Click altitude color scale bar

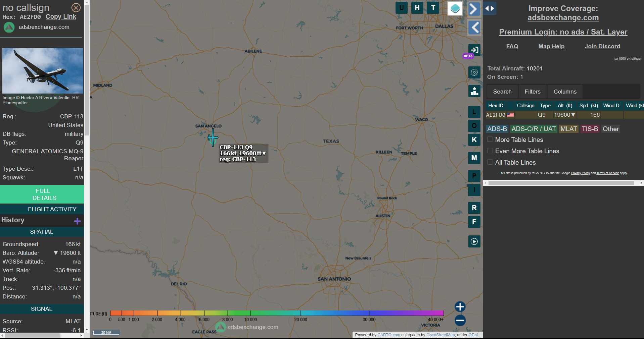pyautogui.click(x=277, y=313)
